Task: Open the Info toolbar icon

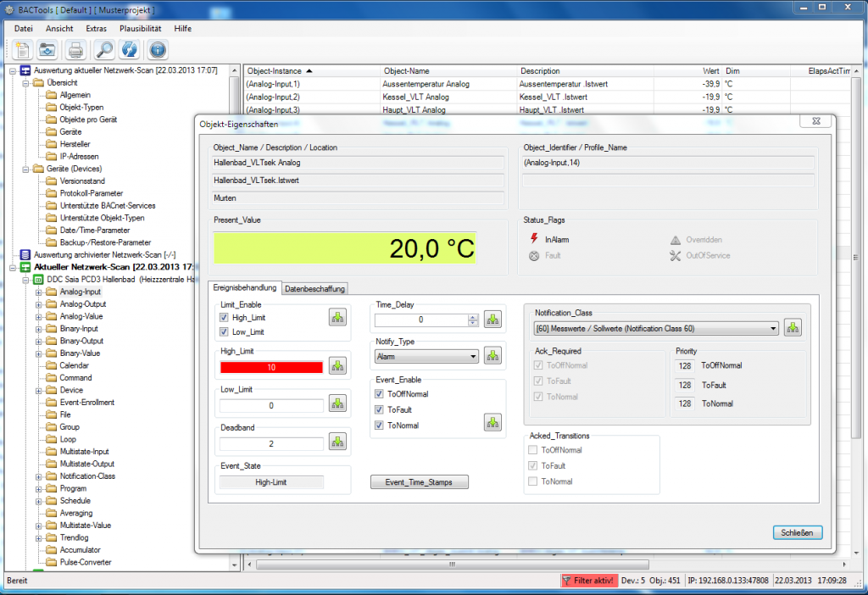Action: click(156, 49)
